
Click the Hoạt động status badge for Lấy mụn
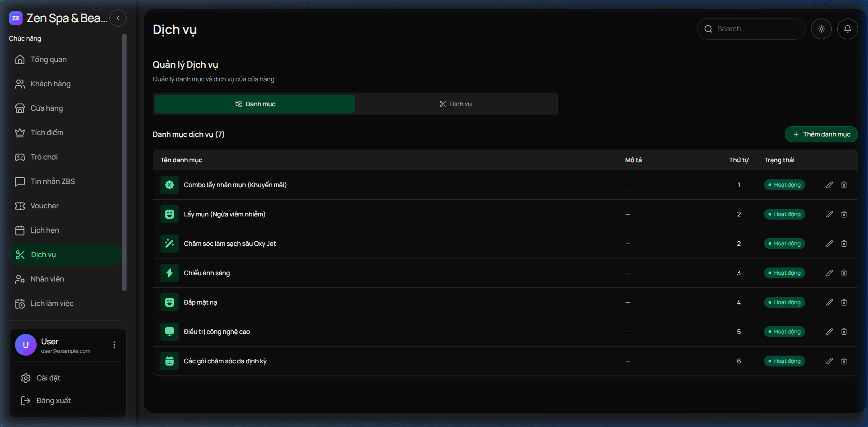pos(784,214)
